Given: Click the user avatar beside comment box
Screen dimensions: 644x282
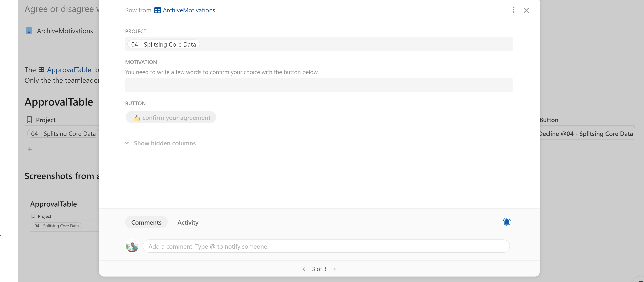Looking at the screenshot, I should (132, 246).
